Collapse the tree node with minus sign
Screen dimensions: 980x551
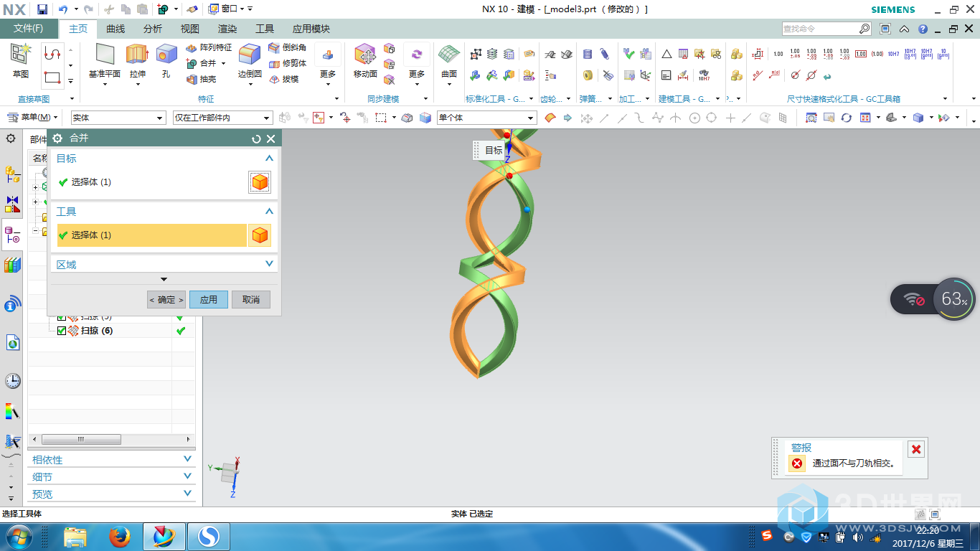35,232
